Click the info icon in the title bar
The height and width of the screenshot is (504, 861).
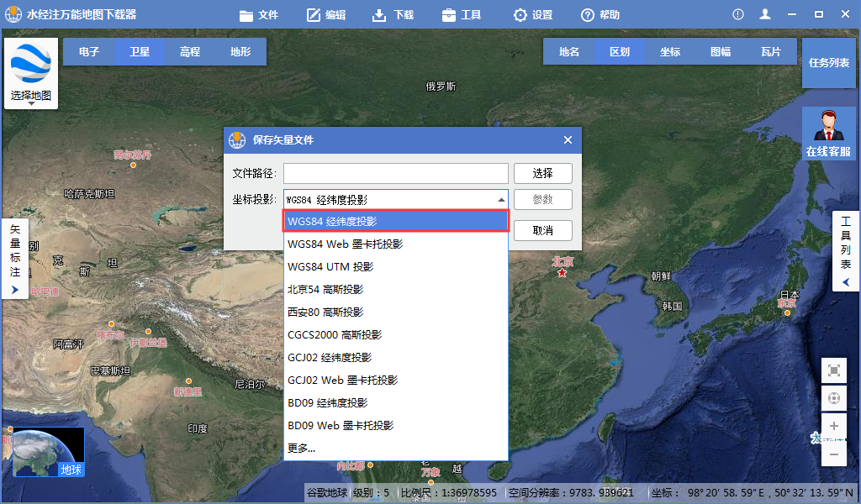tap(737, 13)
